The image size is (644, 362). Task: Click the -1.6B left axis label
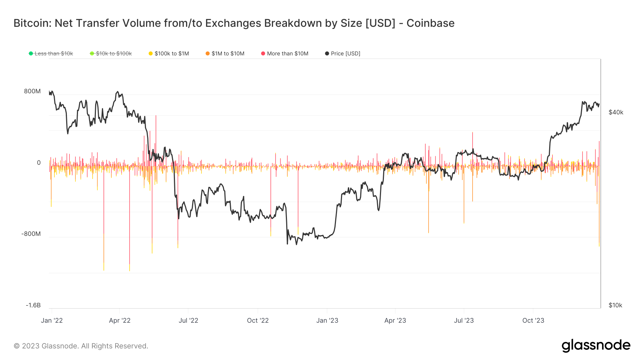click(33, 305)
